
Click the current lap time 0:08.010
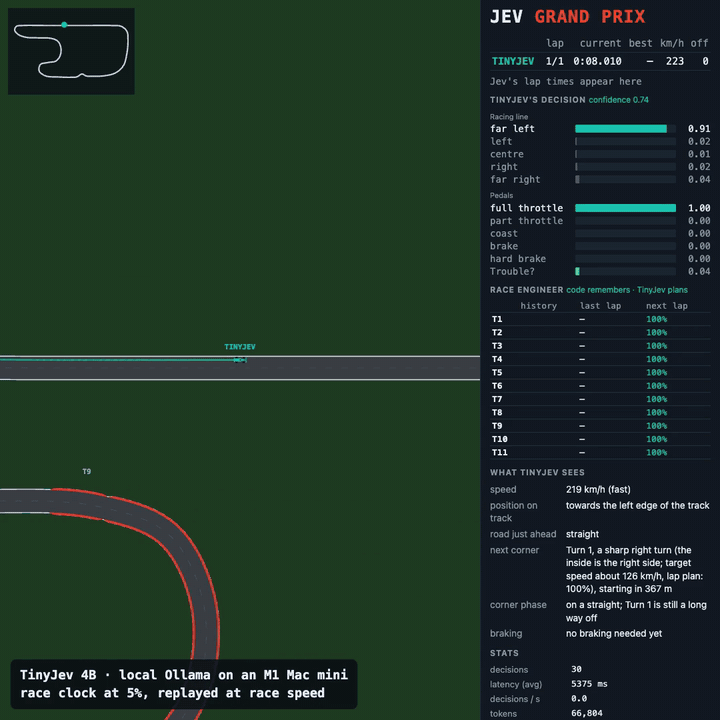coord(597,61)
